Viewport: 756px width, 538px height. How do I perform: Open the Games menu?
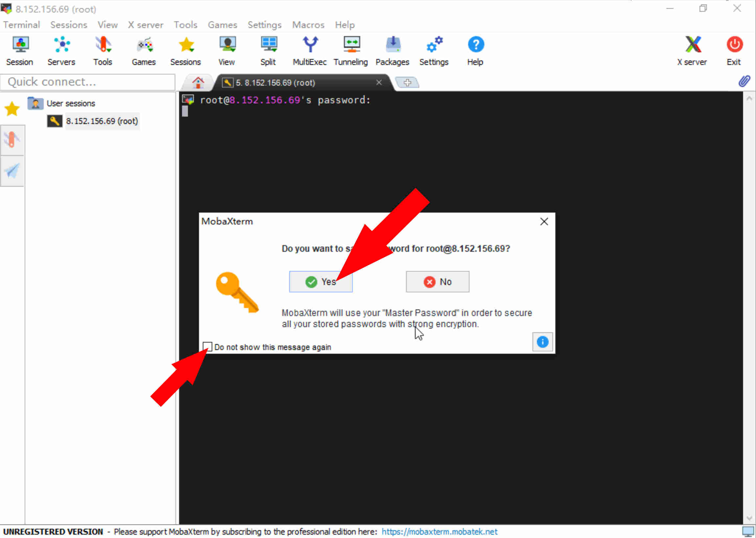click(x=222, y=25)
